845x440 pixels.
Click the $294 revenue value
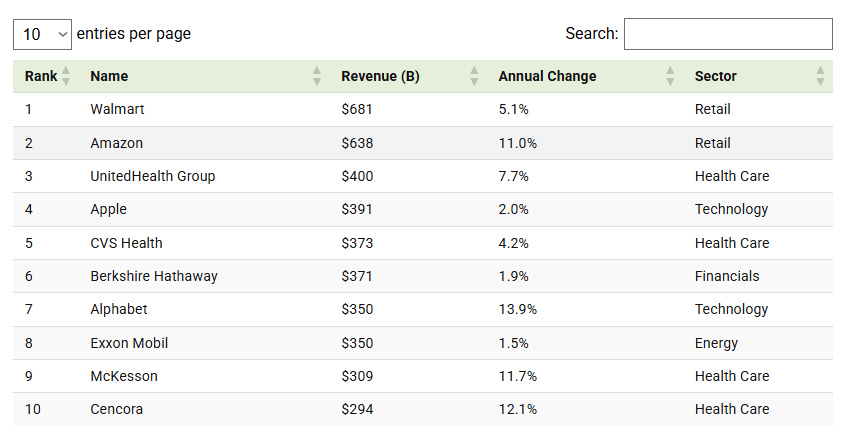(357, 409)
